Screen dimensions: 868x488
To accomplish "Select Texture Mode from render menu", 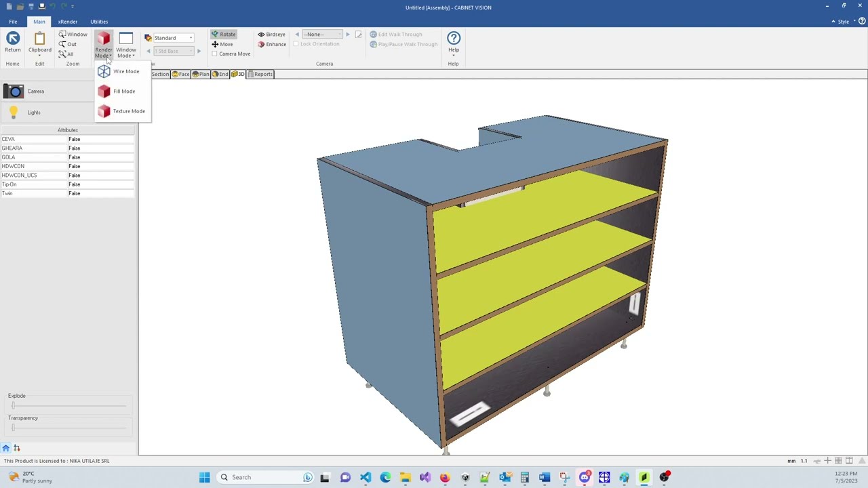I will click(121, 111).
